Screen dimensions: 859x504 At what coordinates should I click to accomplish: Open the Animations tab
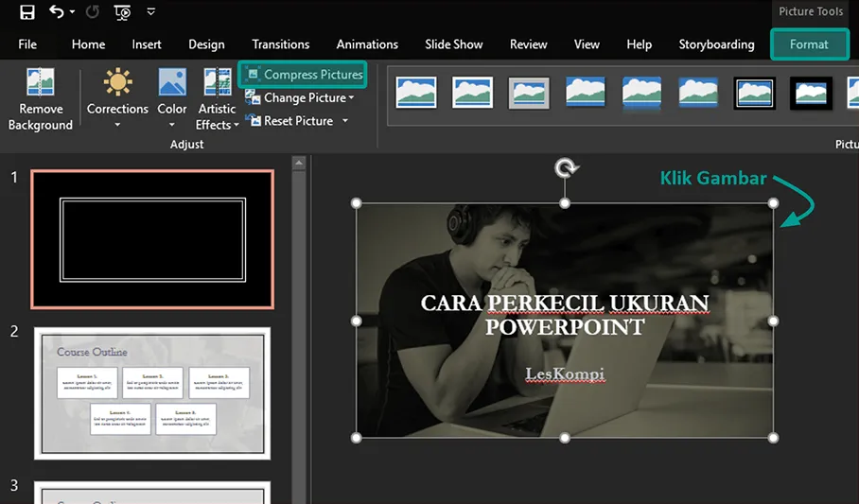tap(367, 44)
